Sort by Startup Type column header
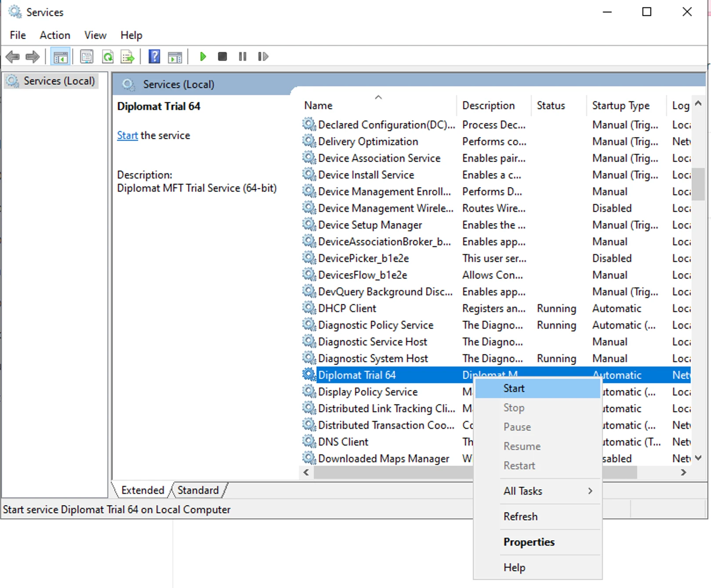Viewport: 711px width, 588px height. click(626, 105)
